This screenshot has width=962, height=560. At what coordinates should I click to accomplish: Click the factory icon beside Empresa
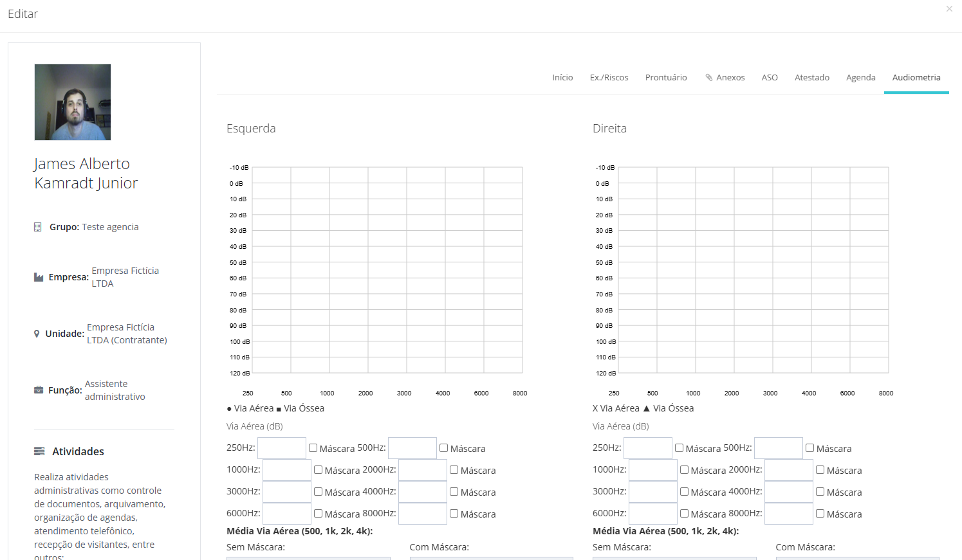coord(39,277)
